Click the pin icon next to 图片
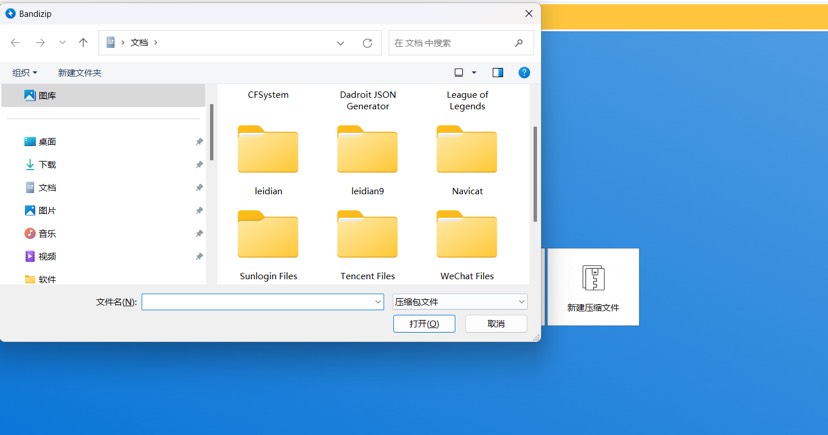 point(199,211)
